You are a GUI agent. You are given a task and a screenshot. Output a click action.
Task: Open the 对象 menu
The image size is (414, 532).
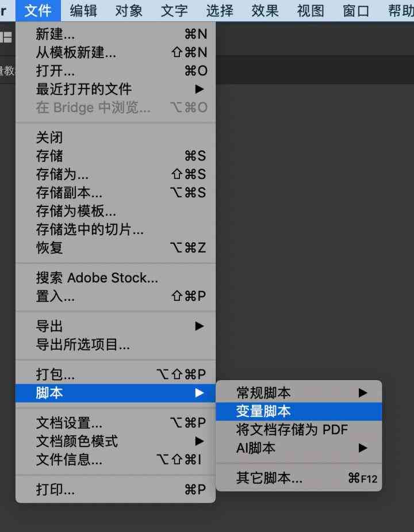pos(129,11)
